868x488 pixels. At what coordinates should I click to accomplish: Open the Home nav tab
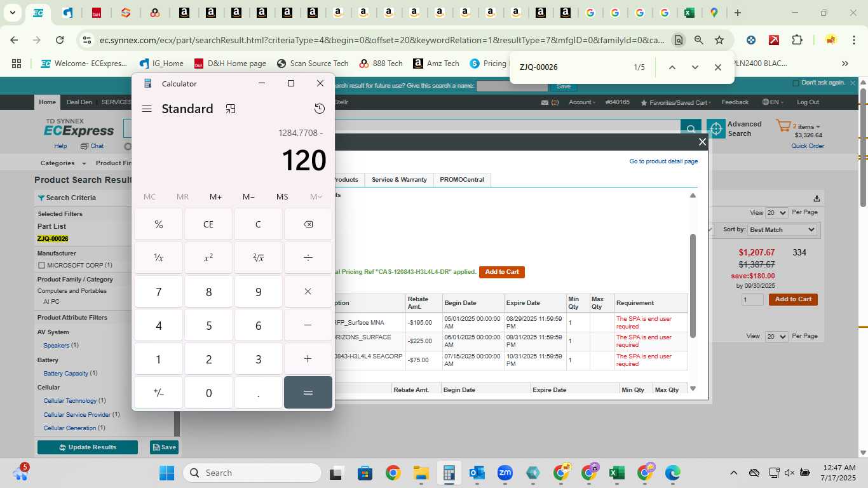tap(47, 102)
